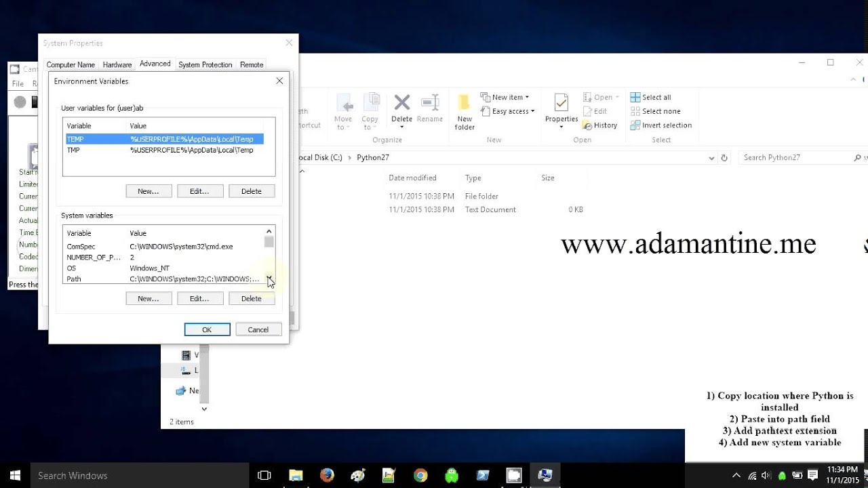Sort by Date modified column header
868x488 pixels.
(412, 178)
